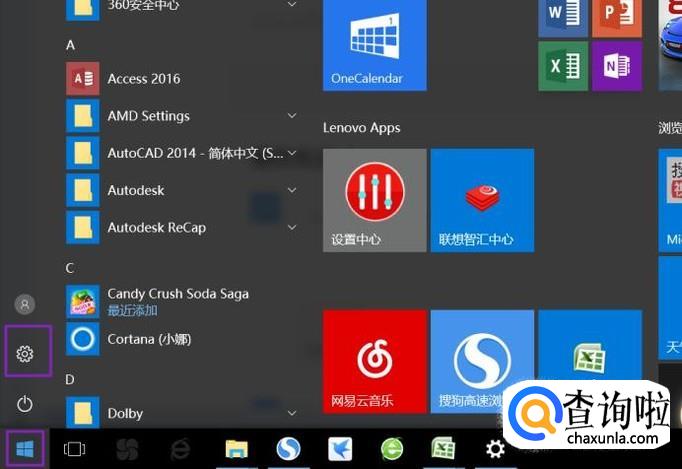The image size is (682, 469).
Task: Expand the Dolby folder chevron
Action: click(x=292, y=413)
